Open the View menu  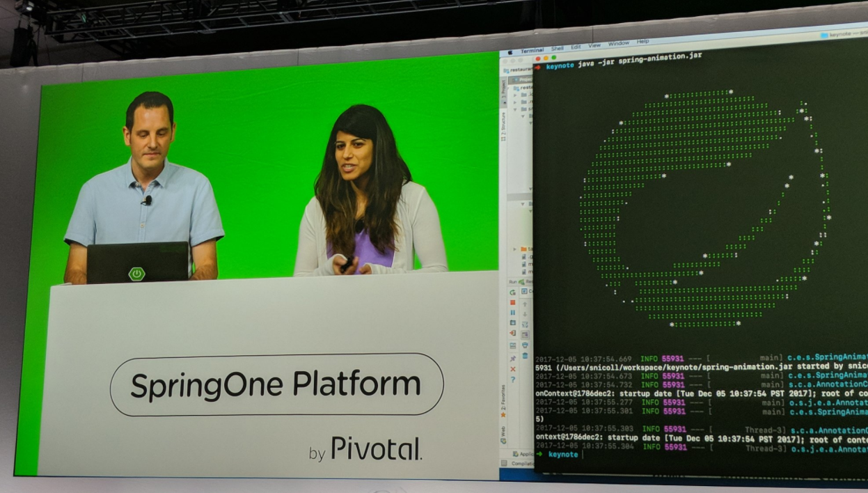pyautogui.click(x=594, y=45)
